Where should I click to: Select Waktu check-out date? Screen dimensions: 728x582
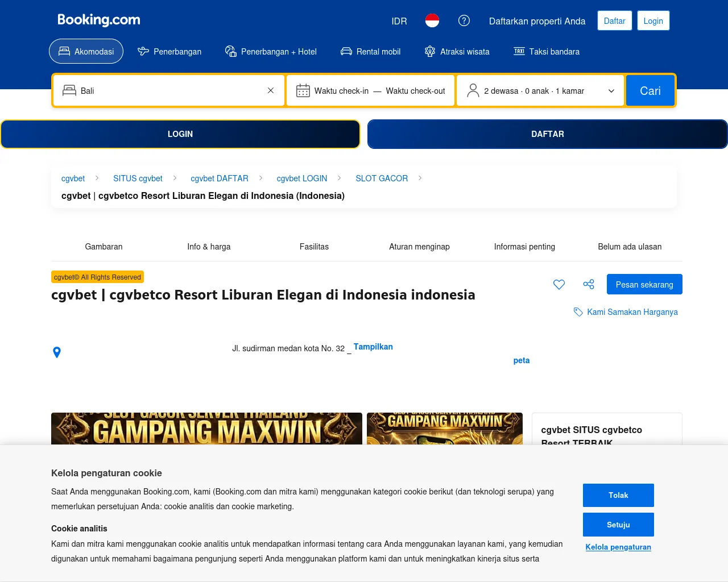pyautogui.click(x=415, y=91)
